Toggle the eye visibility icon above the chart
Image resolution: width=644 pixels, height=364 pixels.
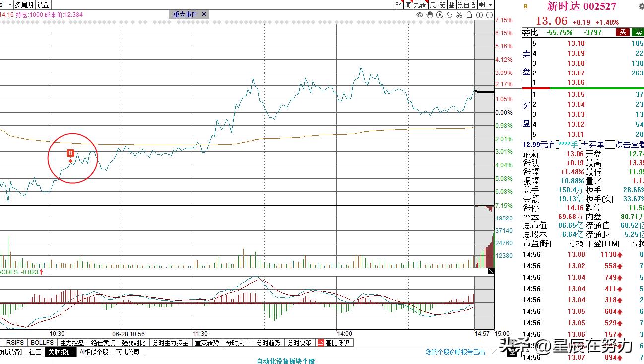pos(420,15)
